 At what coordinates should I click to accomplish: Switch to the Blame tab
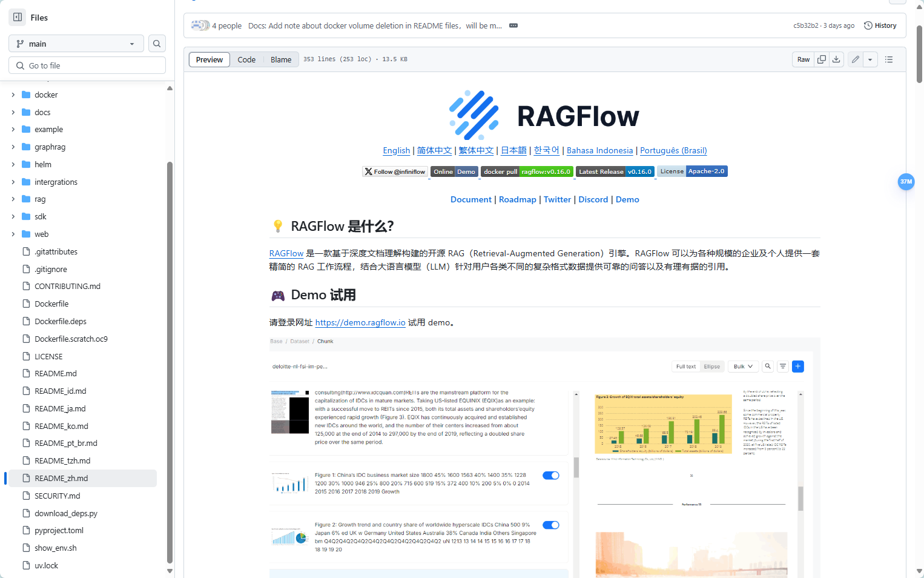point(281,59)
